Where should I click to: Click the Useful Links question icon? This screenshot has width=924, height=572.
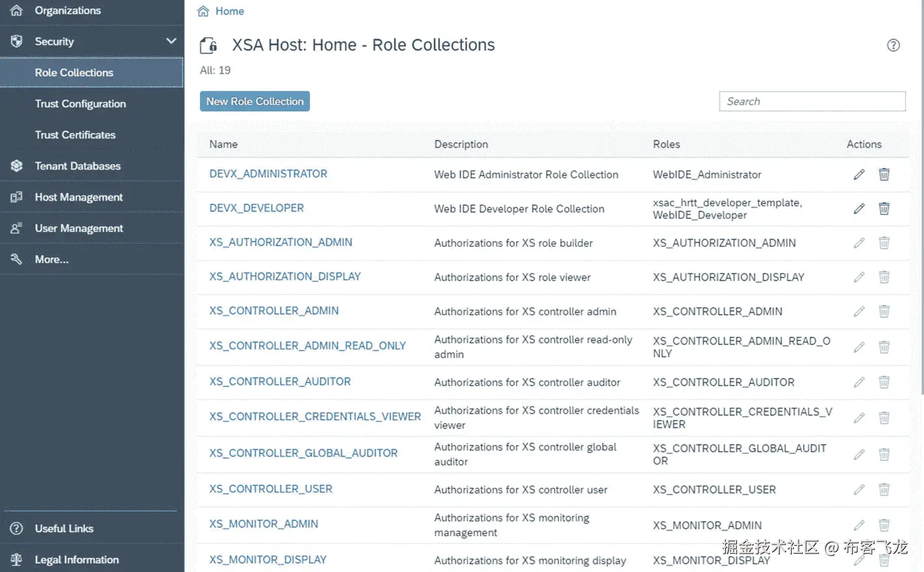pyautogui.click(x=17, y=528)
